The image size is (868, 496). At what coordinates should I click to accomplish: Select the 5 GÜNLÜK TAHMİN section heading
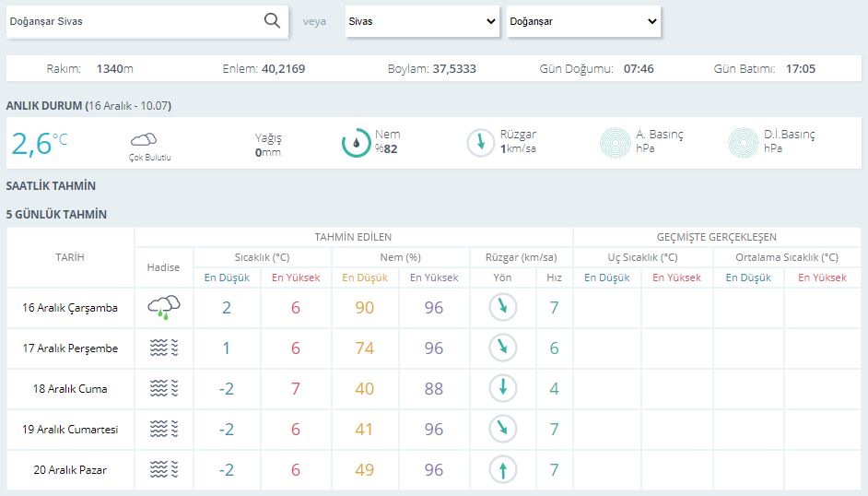point(56,215)
